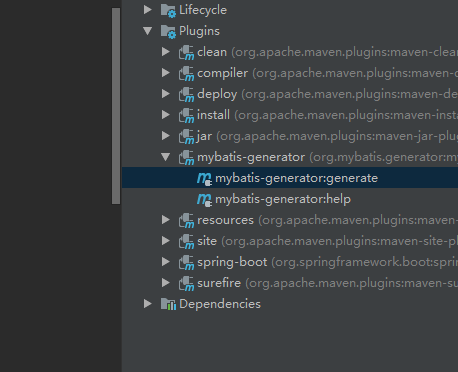Click the jar plugin icon

click(x=186, y=137)
